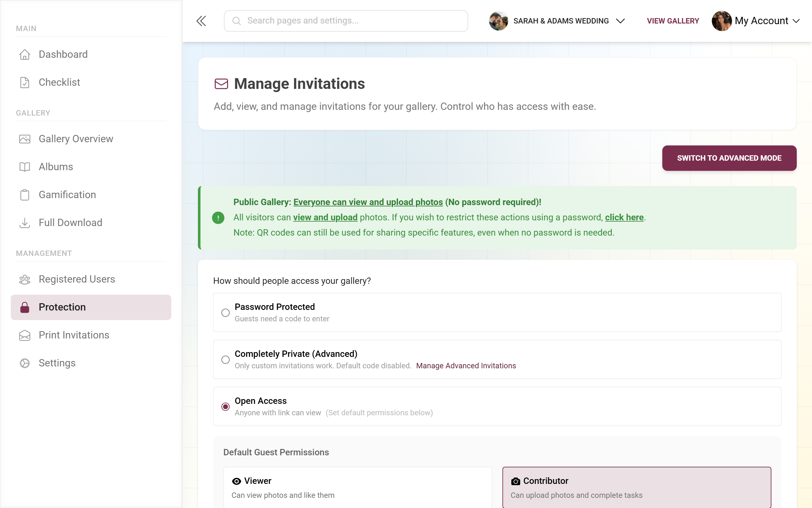Click Switch to Advanced Mode button
The image size is (812, 508).
point(729,158)
